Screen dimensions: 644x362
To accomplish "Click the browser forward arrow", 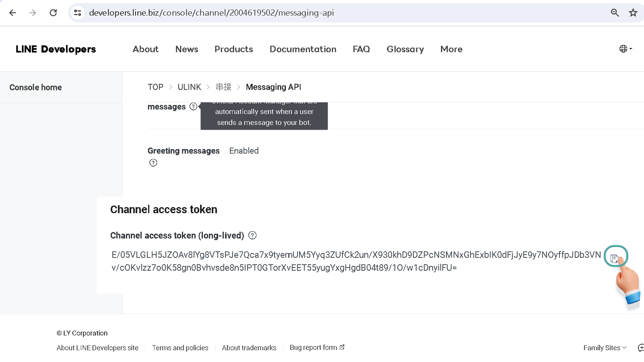I will tap(33, 13).
